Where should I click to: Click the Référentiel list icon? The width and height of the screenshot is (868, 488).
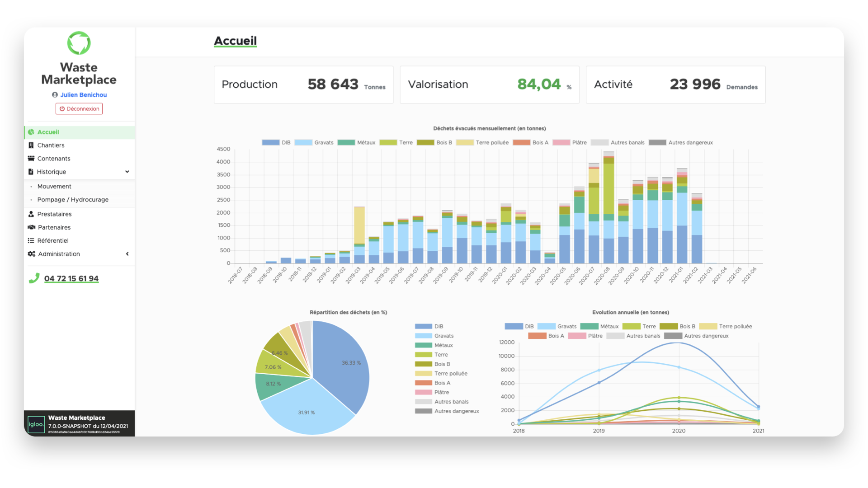pyautogui.click(x=31, y=241)
